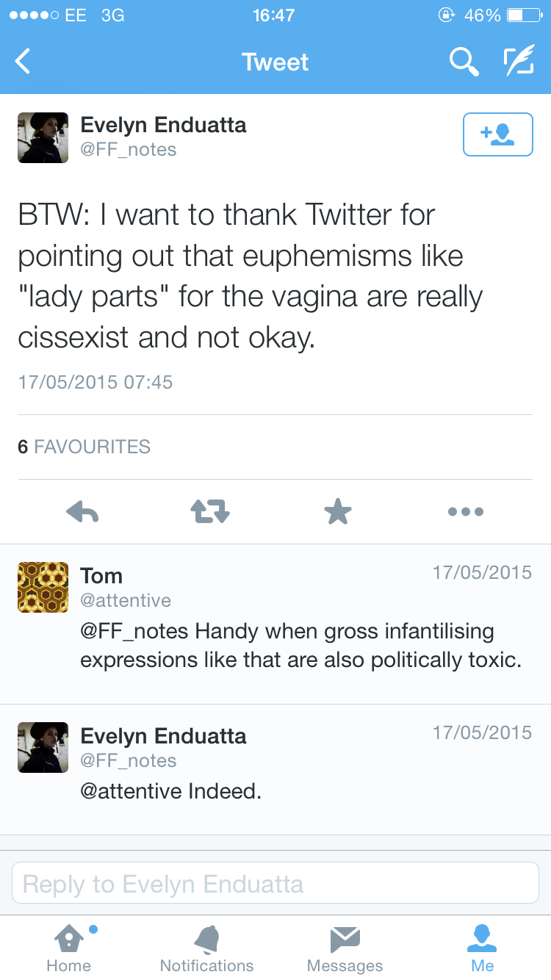Open the Notifications tab
Viewport: 551px width, 980px height.
tap(206, 948)
